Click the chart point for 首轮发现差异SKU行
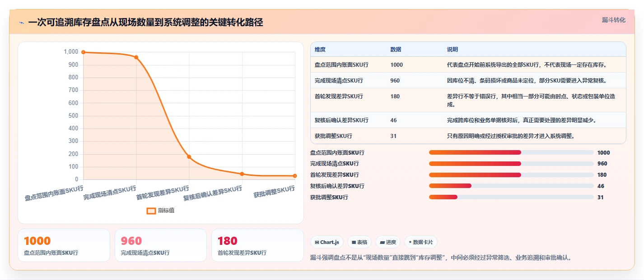 189,157
